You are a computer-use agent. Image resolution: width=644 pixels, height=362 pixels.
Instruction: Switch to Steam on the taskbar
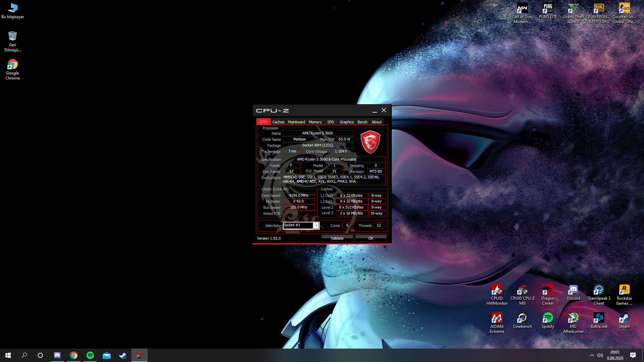(x=123, y=355)
